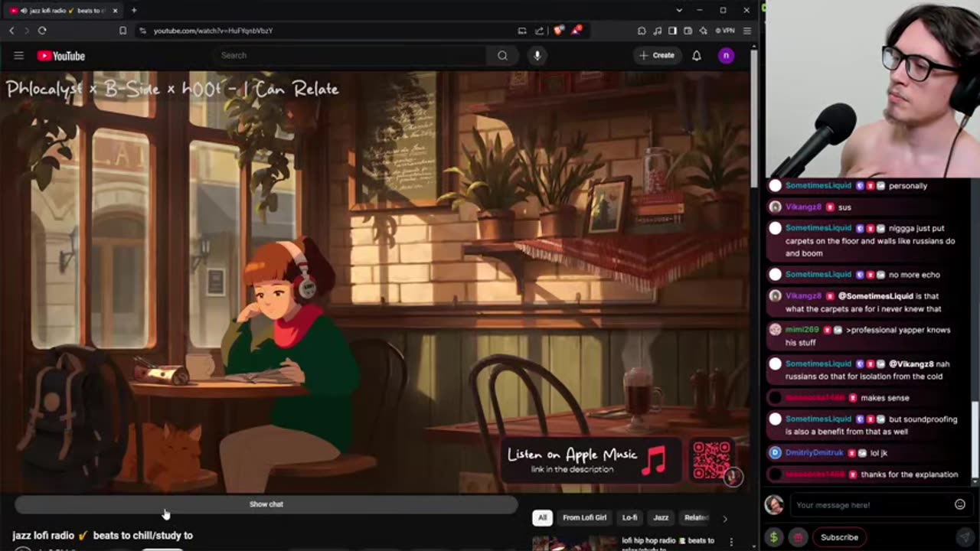Open the purple account avatar menu

pos(726,55)
